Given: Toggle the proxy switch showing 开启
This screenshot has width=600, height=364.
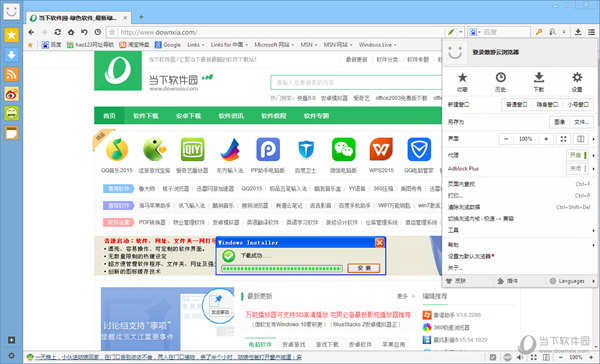Looking at the screenshot, I should tap(578, 155).
